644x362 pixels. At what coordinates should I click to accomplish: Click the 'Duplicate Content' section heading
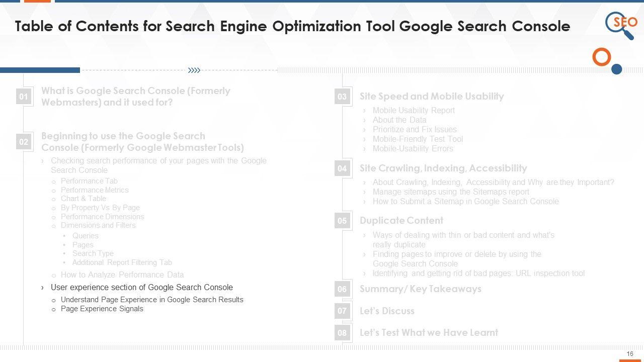(x=401, y=221)
